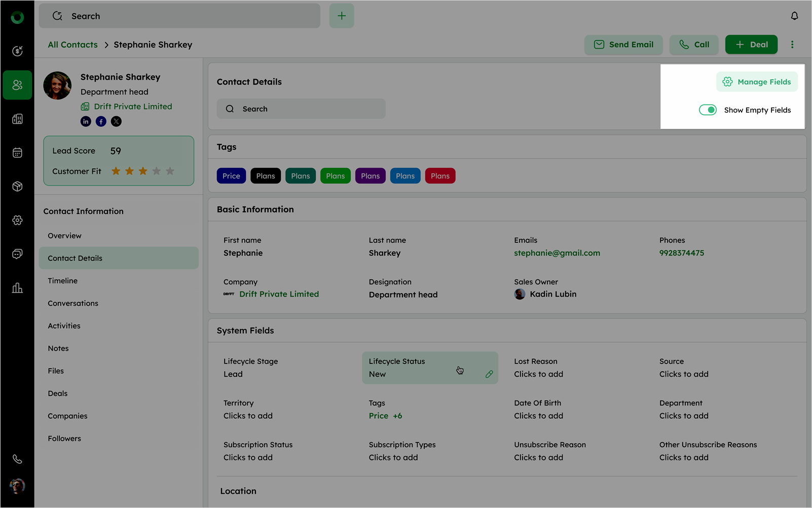Viewport: 812px width, 508px height.
Task: Open the Conversations section
Action: [x=73, y=303]
